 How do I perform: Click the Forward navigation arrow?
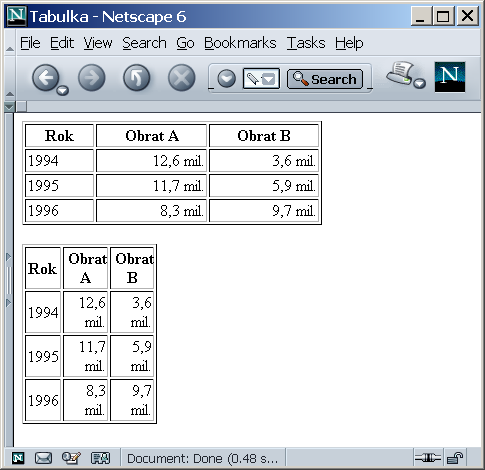[x=92, y=78]
